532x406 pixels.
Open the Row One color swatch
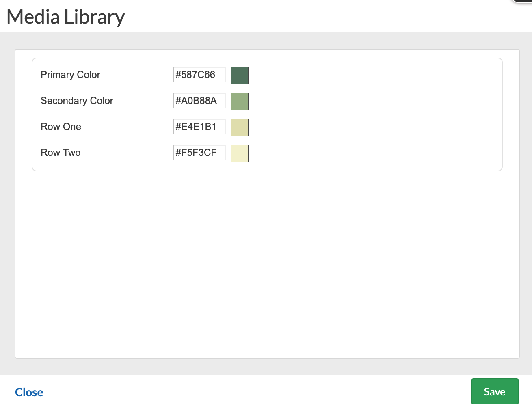(x=240, y=127)
